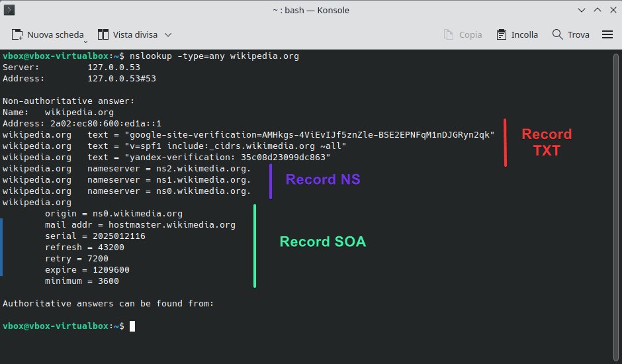Close the Konsole window
This screenshot has height=364, width=622.
coord(613,11)
